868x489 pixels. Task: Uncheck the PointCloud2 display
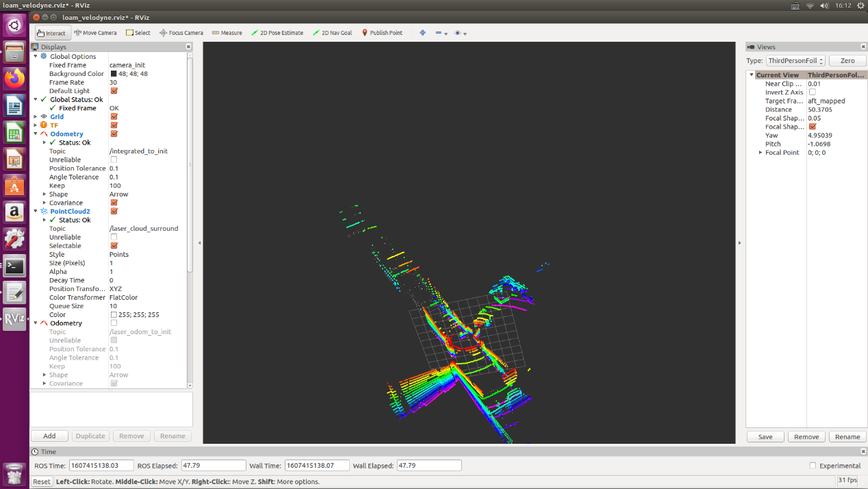tap(114, 212)
